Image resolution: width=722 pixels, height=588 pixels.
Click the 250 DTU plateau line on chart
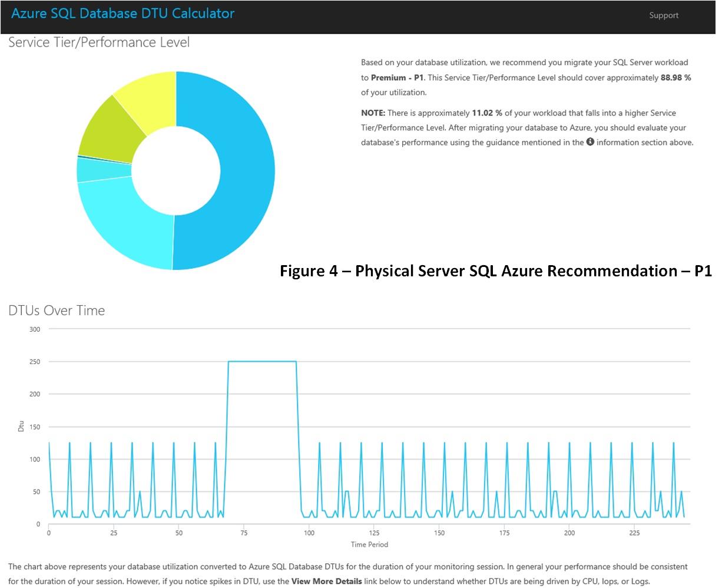[x=262, y=361]
